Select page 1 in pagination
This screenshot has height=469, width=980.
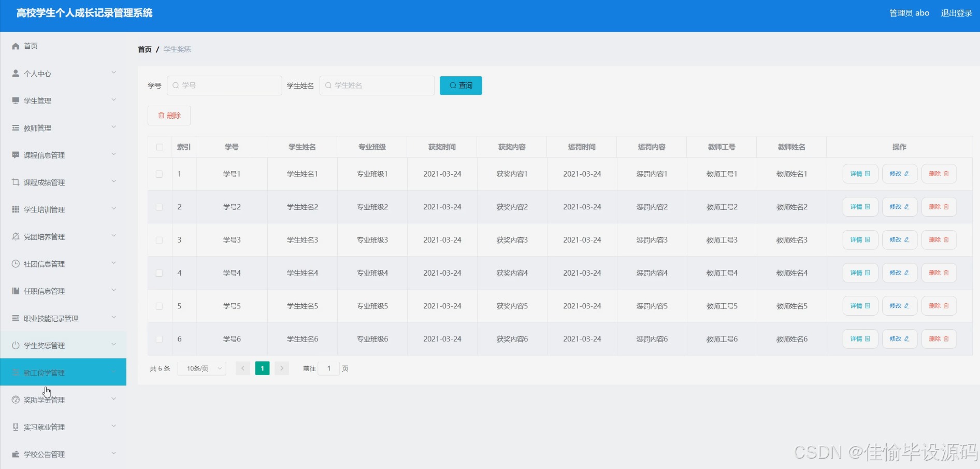263,368
